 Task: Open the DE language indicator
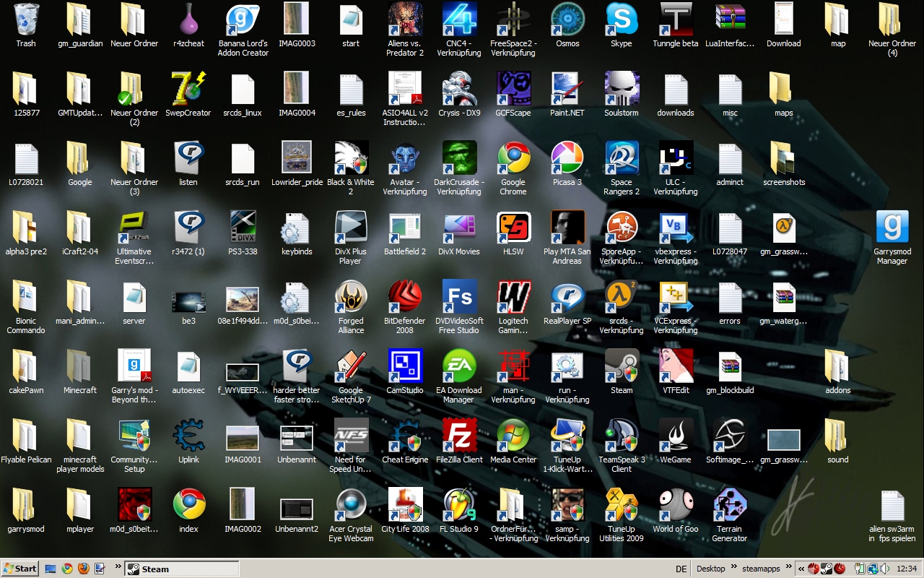[x=681, y=569]
